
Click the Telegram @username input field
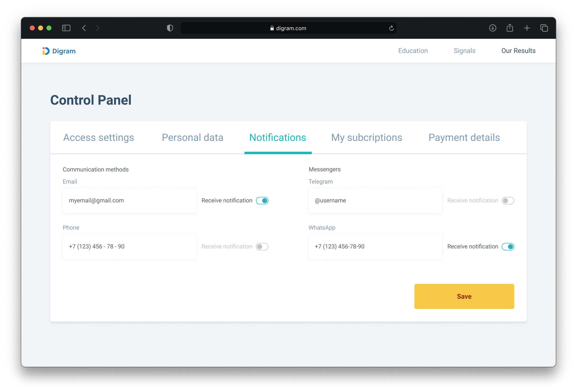375,201
